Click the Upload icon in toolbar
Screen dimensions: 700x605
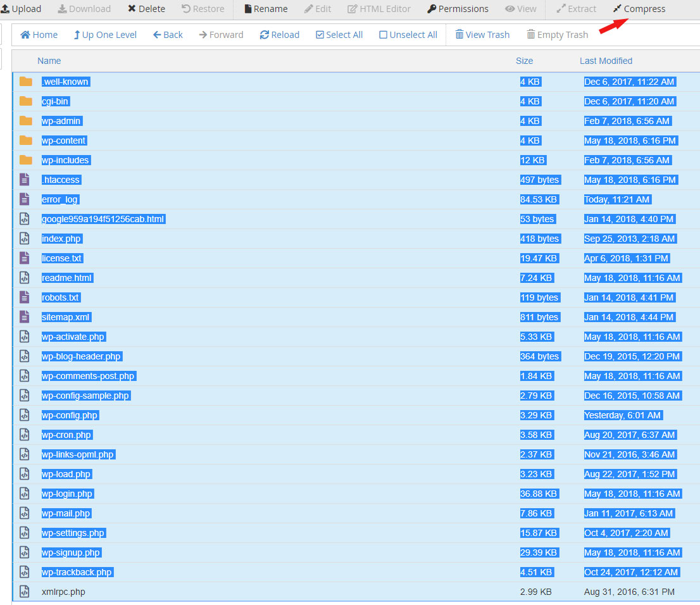pos(5,9)
